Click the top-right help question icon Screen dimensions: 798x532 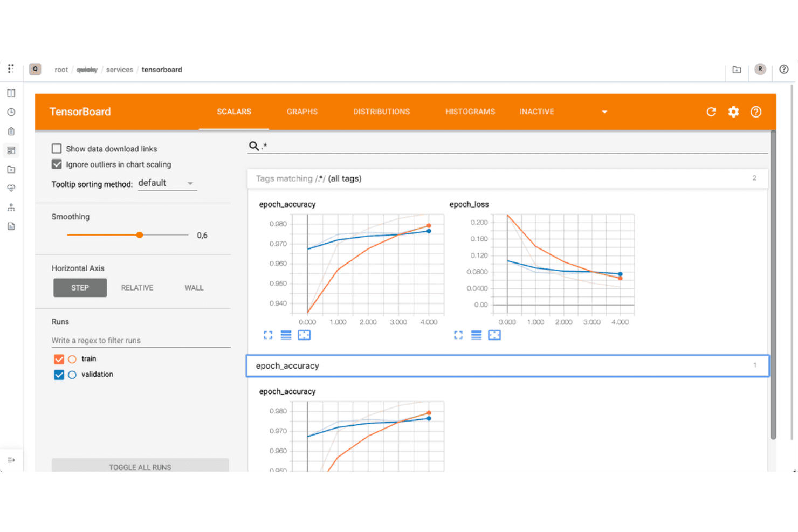pos(784,69)
